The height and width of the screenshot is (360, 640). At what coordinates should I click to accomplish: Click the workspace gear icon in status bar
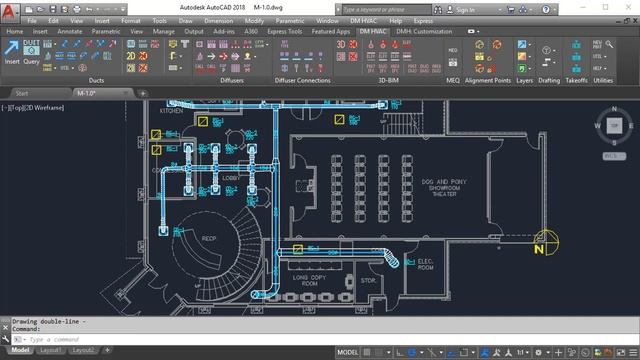(539, 352)
